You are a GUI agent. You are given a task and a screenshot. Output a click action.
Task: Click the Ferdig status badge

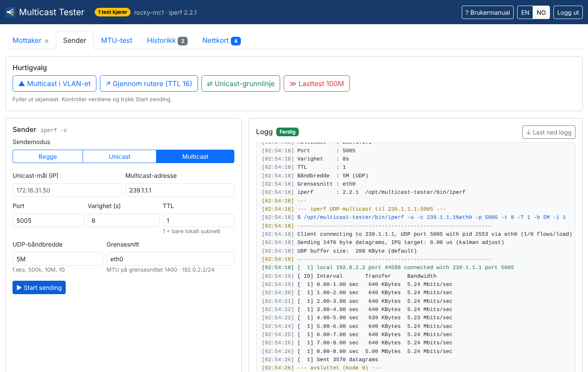[x=288, y=132]
